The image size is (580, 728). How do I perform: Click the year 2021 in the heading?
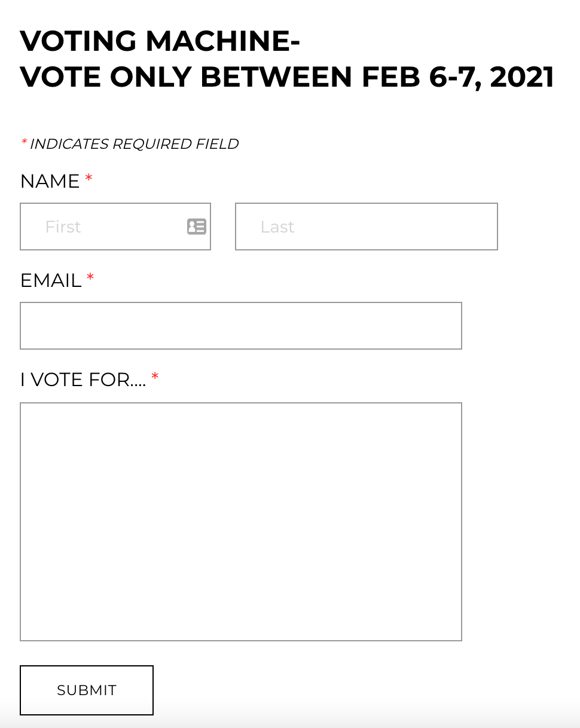click(522, 77)
